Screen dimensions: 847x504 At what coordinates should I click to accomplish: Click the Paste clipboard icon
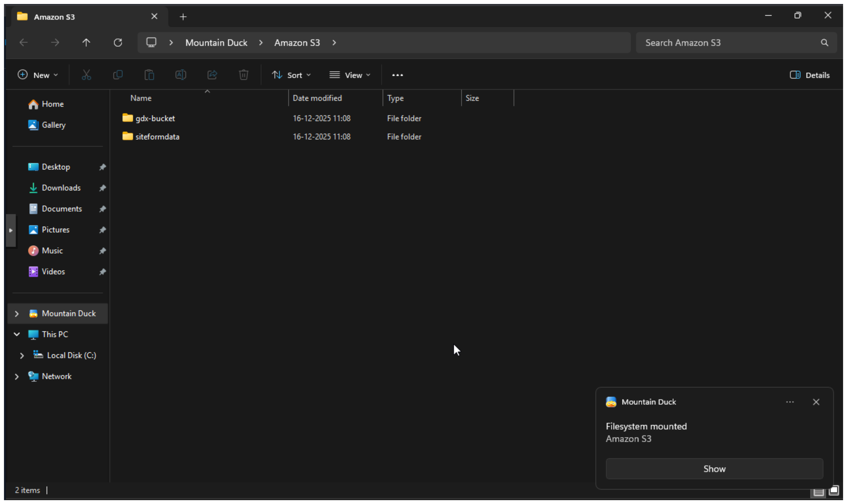tap(149, 75)
